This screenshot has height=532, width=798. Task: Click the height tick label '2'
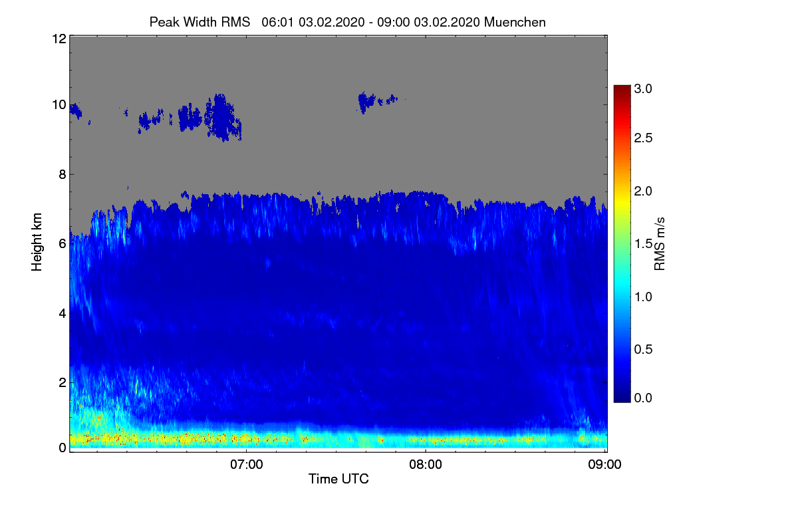(x=62, y=382)
